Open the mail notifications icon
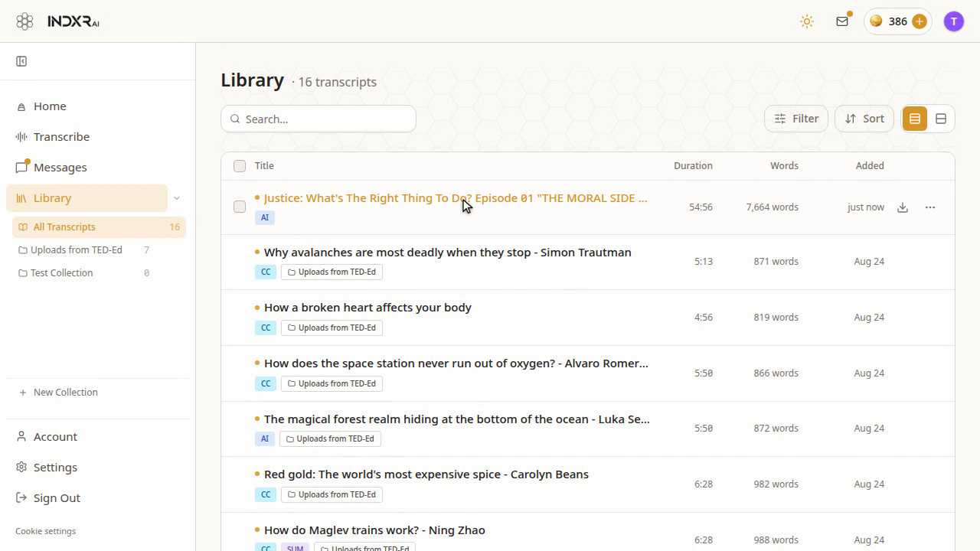This screenshot has height=551, width=980. 842,21
